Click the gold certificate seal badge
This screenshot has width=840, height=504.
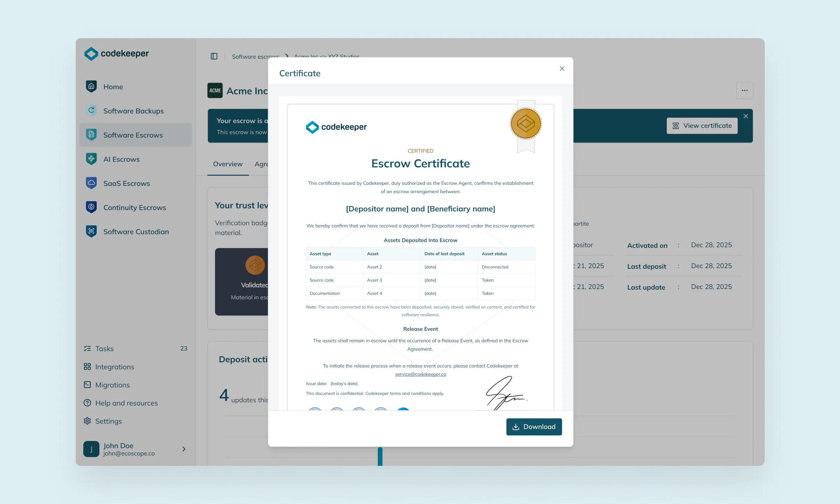point(526,124)
